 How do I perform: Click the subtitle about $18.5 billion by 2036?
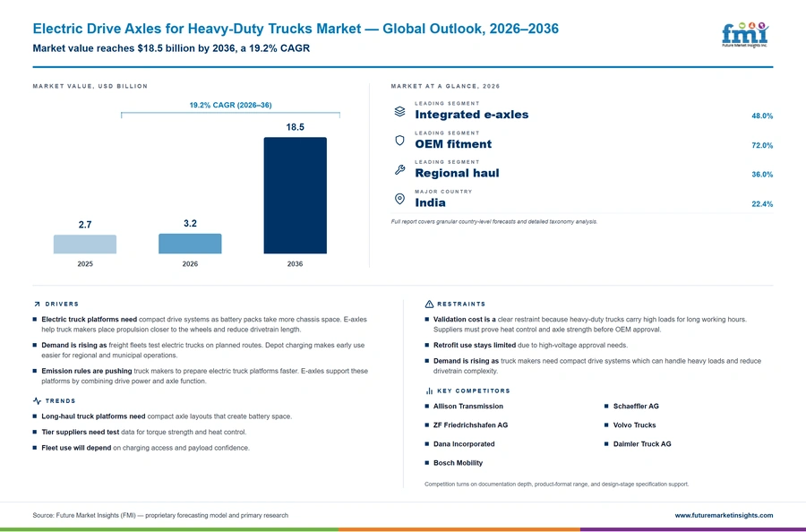(x=171, y=48)
